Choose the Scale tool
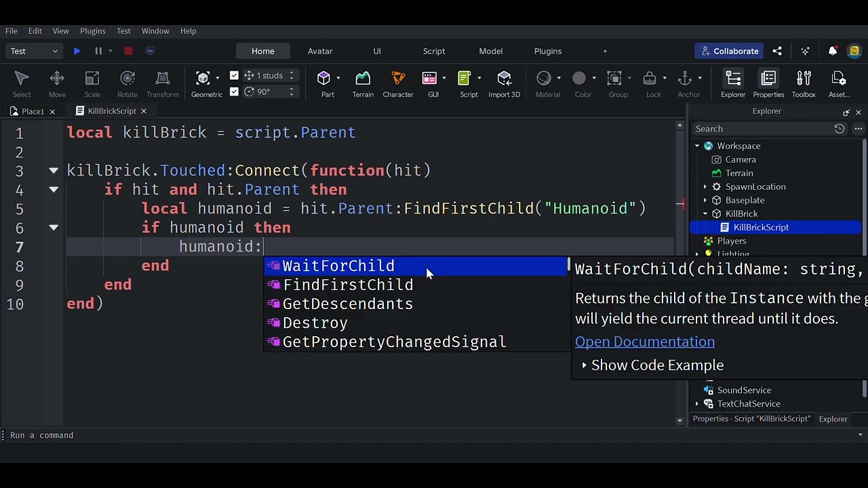This screenshot has height=488, width=868. click(92, 85)
